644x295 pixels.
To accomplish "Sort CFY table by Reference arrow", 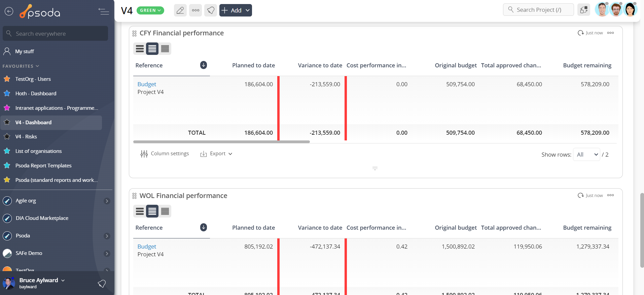I will 204,65.
